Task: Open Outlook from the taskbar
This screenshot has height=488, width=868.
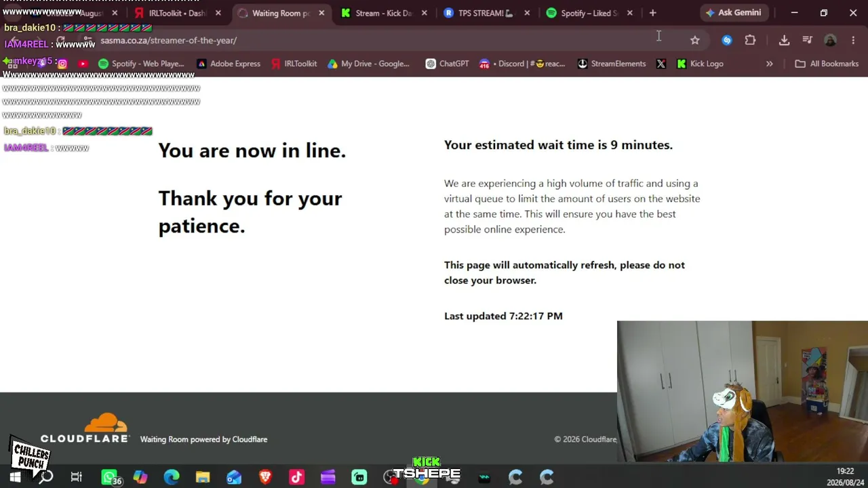Action: point(234,477)
